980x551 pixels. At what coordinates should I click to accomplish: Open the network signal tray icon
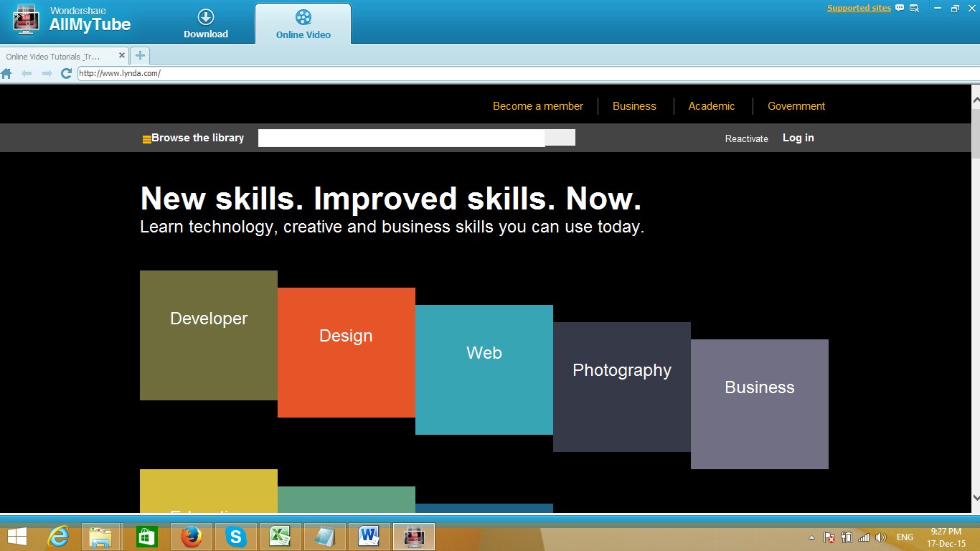tap(864, 537)
